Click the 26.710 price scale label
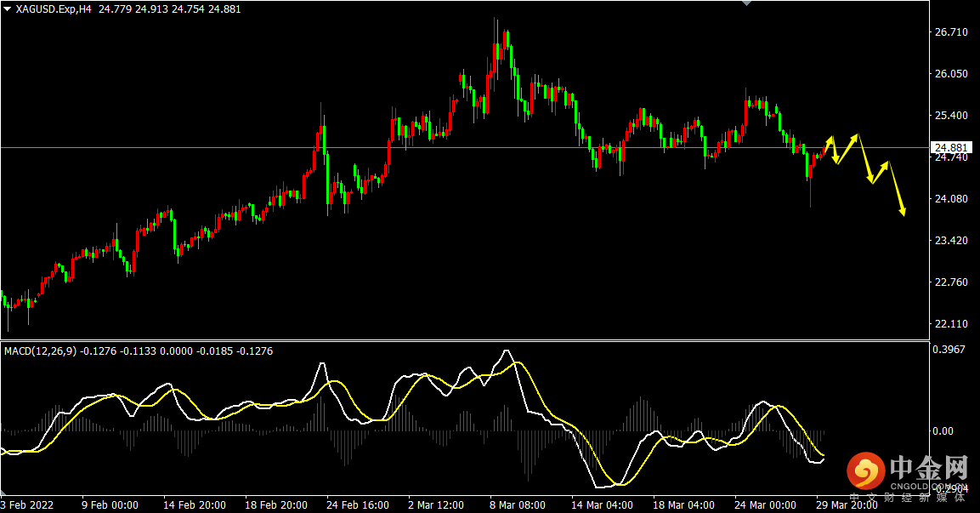The width and height of the screenshot is (980, 513). pyautogui.click(x=950, y=32)
